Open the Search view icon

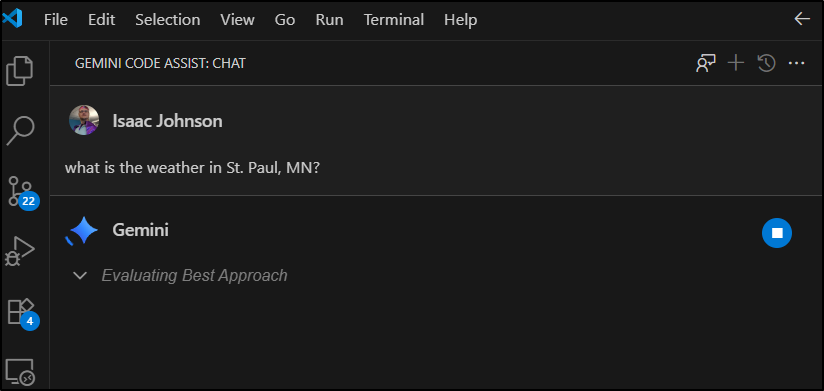(x=20, y=130)
